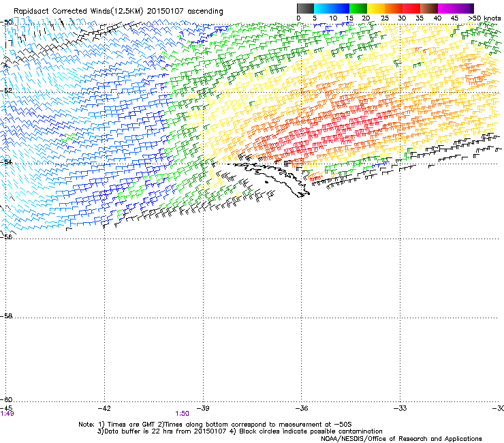Click the '25' legend scale label

coord(385,18)
